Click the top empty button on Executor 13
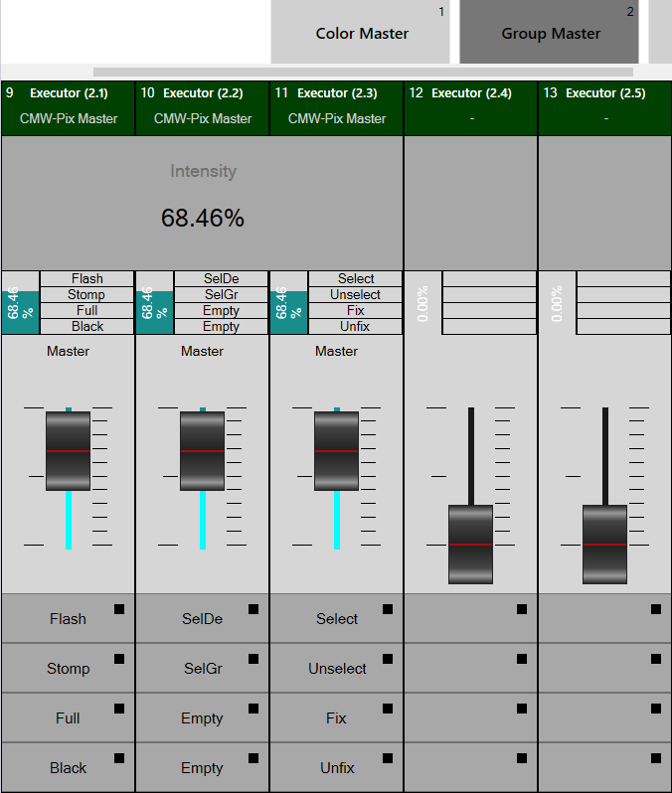This screenshot has width=672, height=793. [x=604, y=618]
